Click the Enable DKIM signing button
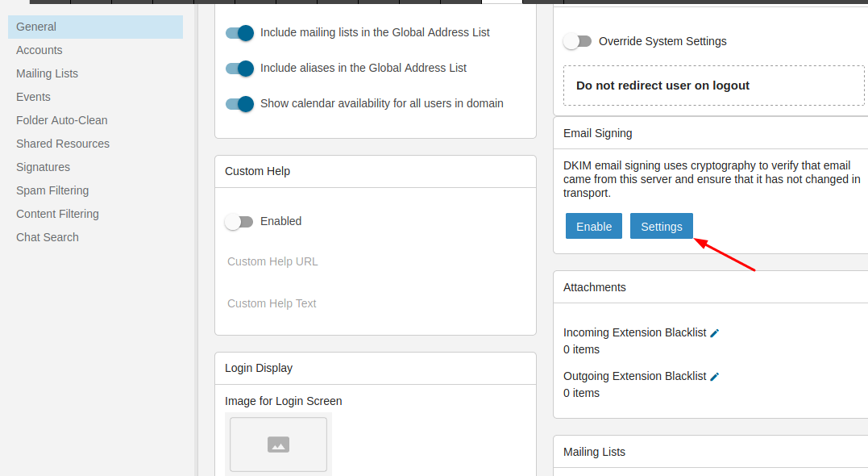Image resolution: width=868 pixels, height=476 pixels. pos(593,226)
